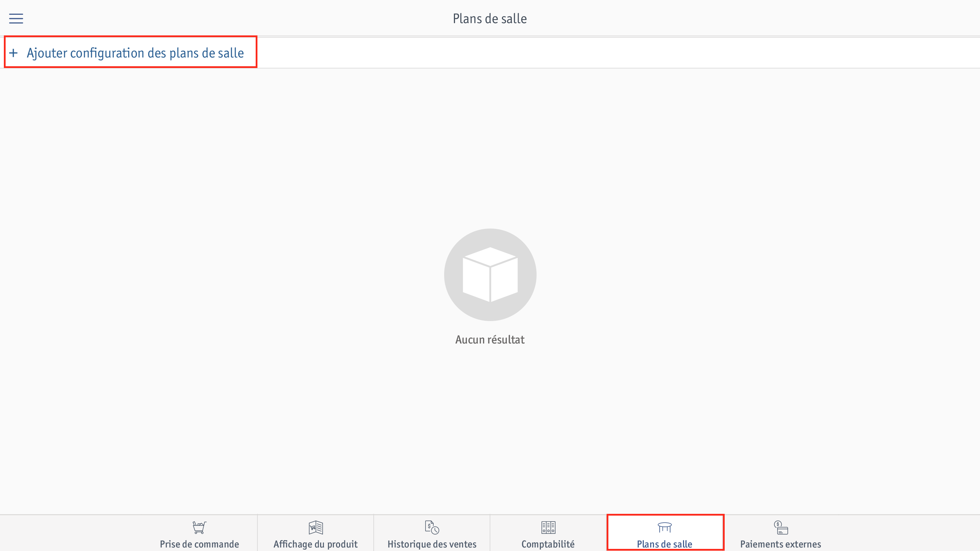Open Historique des ventes tab

pyautogui.click(x=432, y=534)
